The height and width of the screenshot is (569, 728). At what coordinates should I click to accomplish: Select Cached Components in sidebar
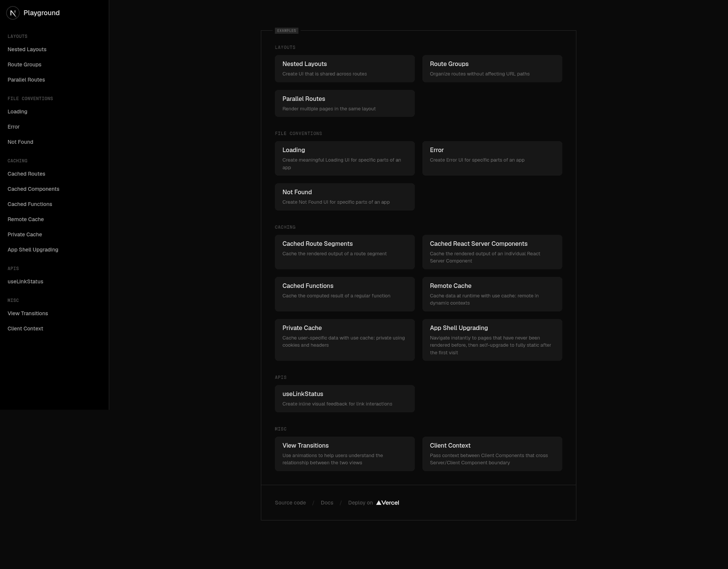click(33, 189)
